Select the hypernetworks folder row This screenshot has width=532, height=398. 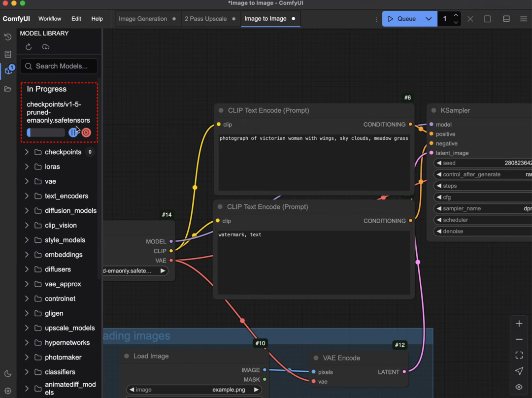click(59, 343)
